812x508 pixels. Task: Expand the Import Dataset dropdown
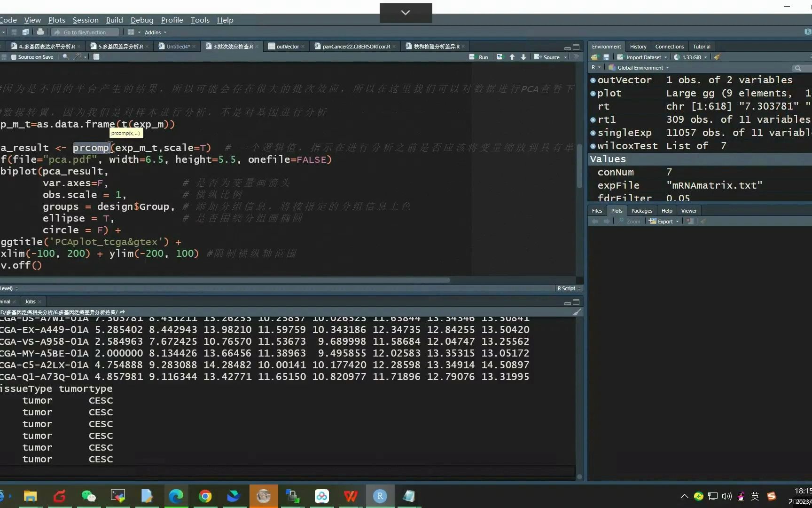tap(643, 57)
